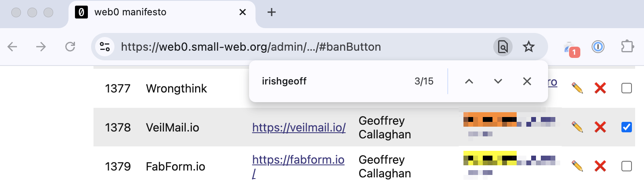
Task: Open a new tab with plus button
Action: (x=272, y=12)
